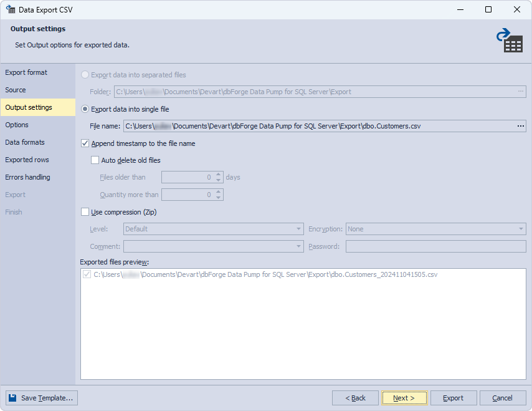The height and width of the screenshot is (411, 532).
Task: Close the Data Export CSV window
Action: pyautogui.click(x=516, y=9)
